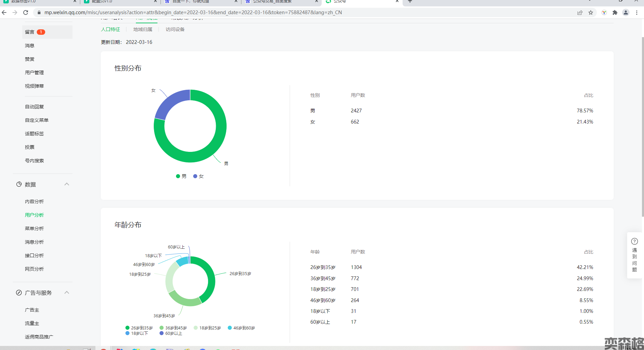
Task: Toggle the 46岁到60岁 legend entry
Action: point(241,328)
